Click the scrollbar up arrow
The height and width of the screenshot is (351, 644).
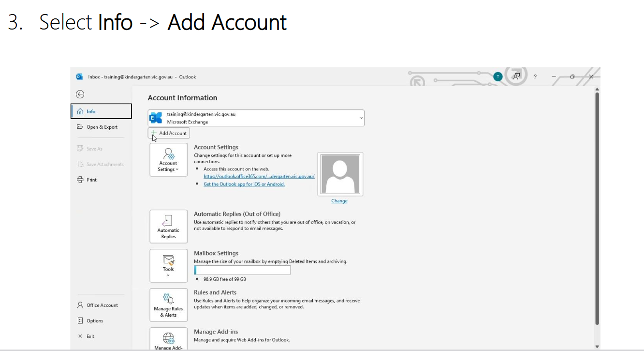[597, 89]
